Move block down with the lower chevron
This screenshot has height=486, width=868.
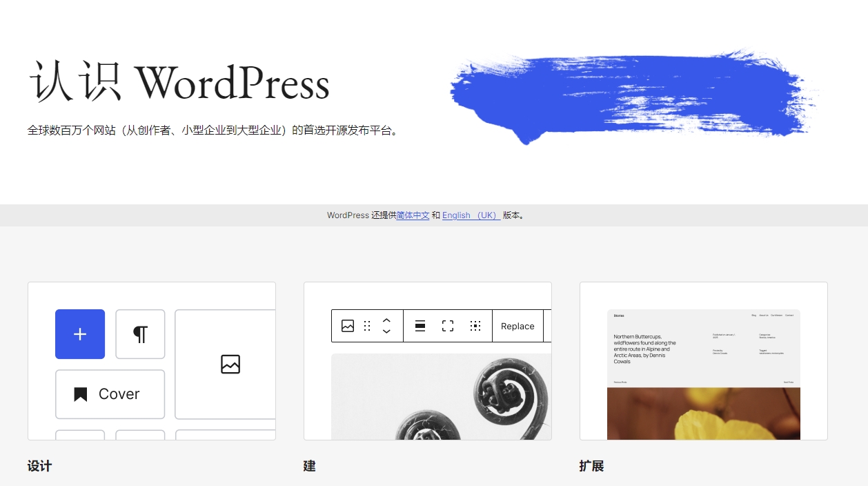coord(387,331)
